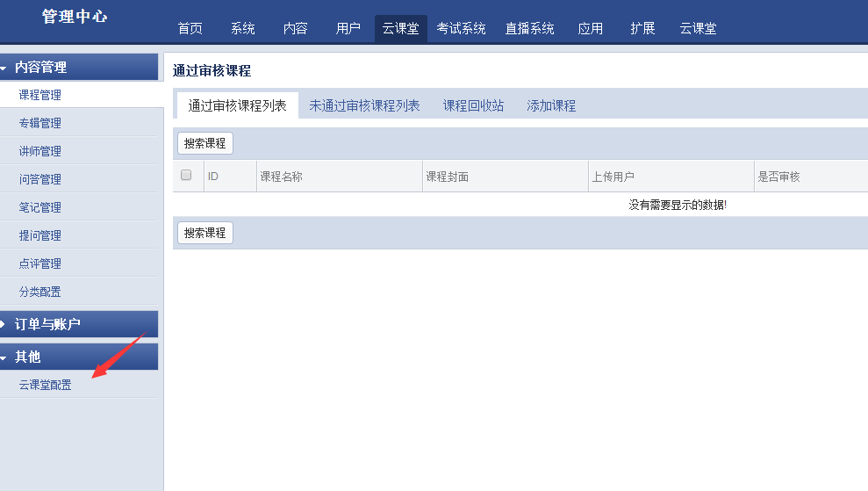
Task: Open the 用户 top navigation item
Action: click(x=348, y=28)
